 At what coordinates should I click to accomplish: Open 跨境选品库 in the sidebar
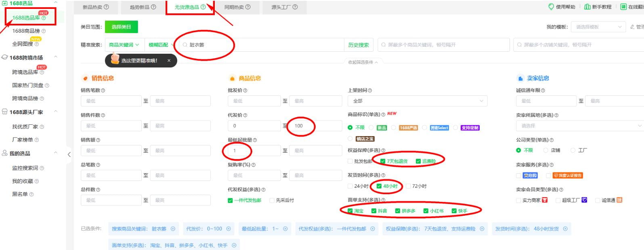tap(25, 72)
